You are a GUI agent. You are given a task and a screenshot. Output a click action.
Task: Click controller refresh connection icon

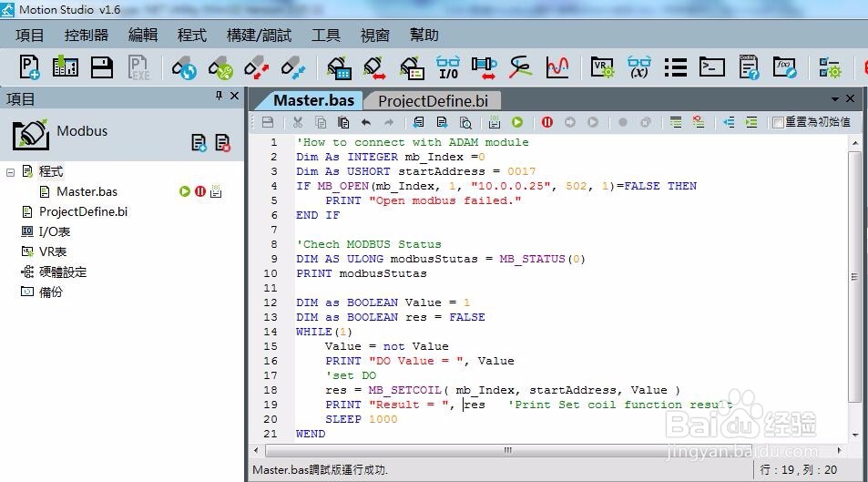pos(184,67)
